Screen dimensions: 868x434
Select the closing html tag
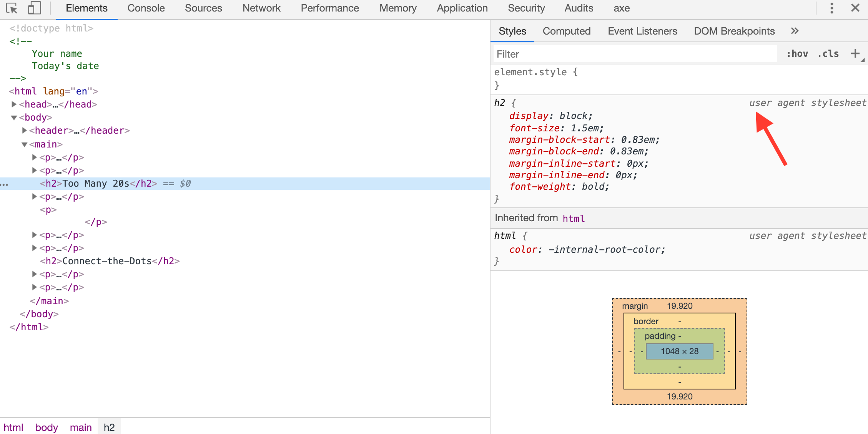click(x=29, y=327)
